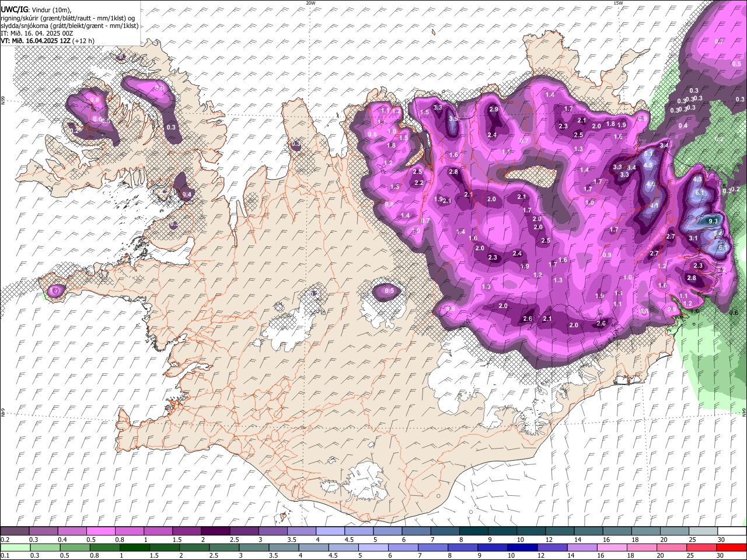747x560 pixels.
Task: Click upper legend swatch between 8 and 9
Action: 473,531
